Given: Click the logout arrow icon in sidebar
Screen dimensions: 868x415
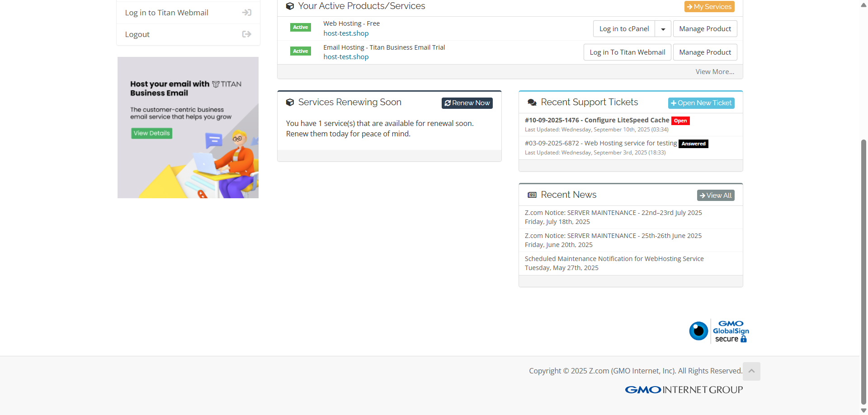Looking at the screenshot, I should pos(246,34).
